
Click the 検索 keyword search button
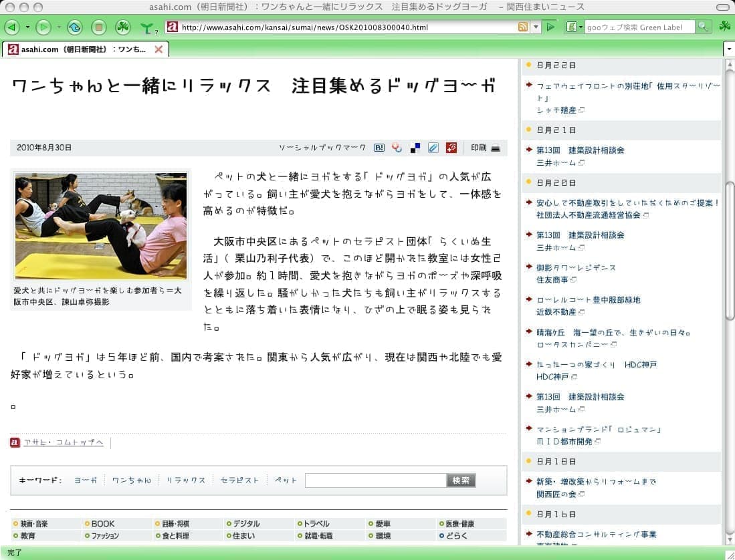[x=461, y=480]
